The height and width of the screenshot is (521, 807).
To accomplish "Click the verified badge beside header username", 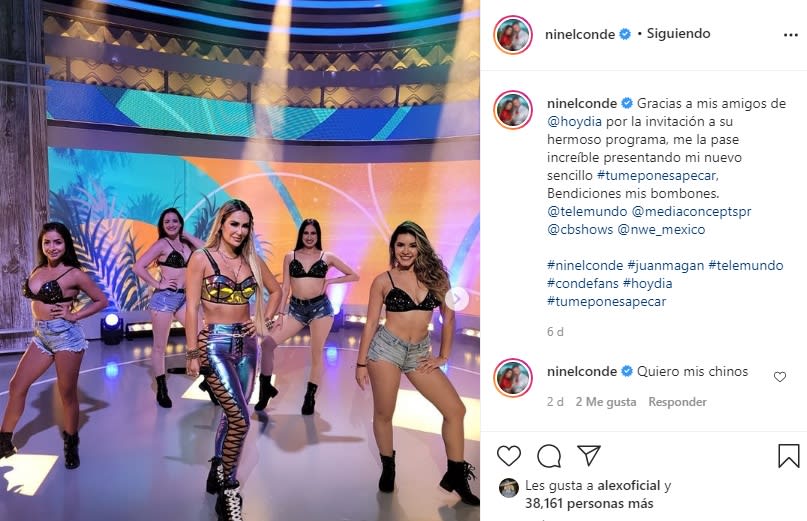I will (625, 34).
